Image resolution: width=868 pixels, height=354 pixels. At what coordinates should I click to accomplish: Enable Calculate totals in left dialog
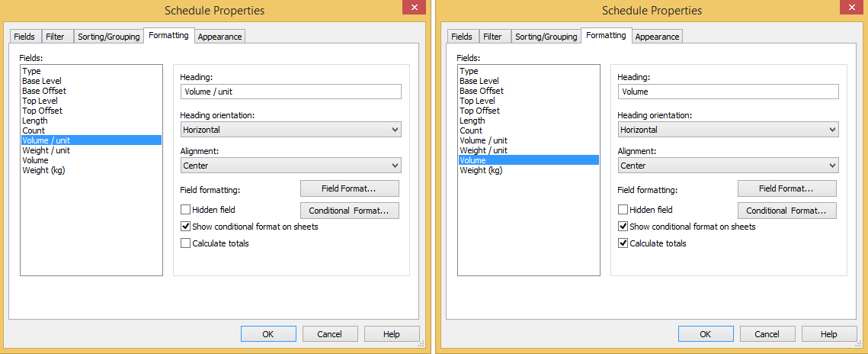(x=186, y=243)
